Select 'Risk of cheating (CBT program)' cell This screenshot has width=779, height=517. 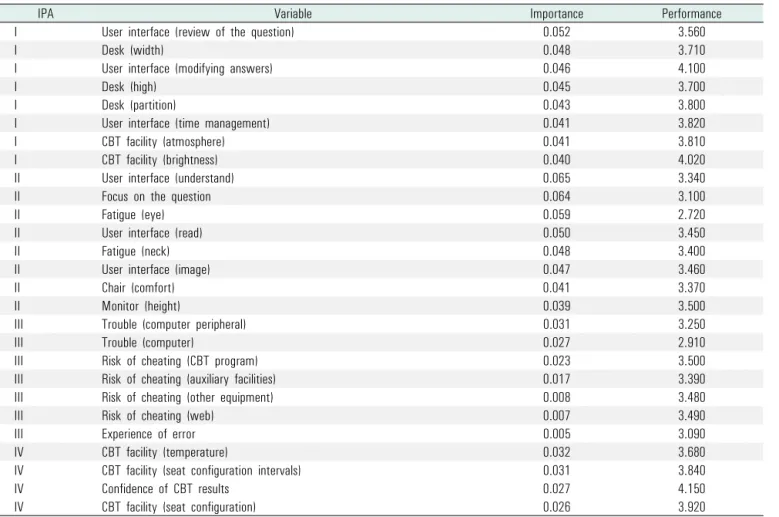[x=180, y=361]
